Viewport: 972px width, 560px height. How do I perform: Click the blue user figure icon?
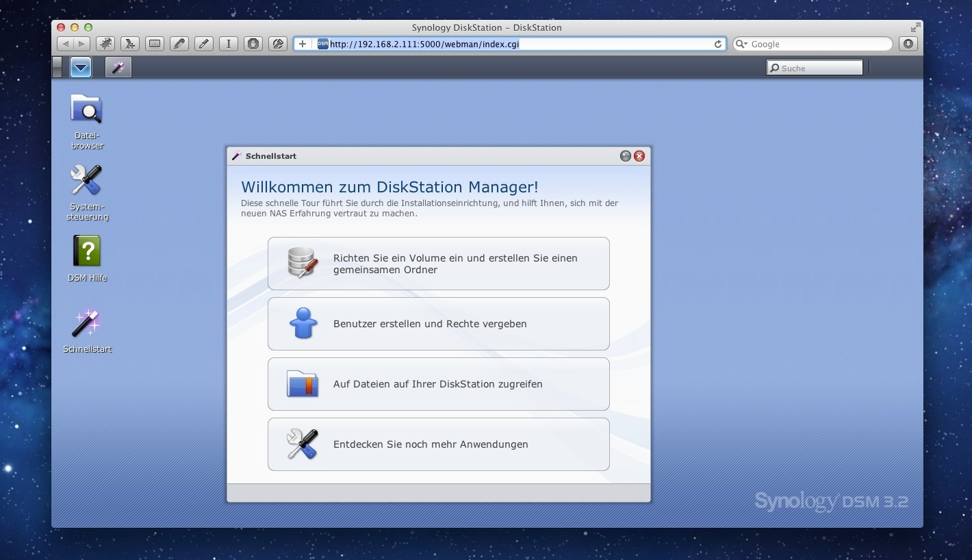pyautogui.click(x=303, y=323)
